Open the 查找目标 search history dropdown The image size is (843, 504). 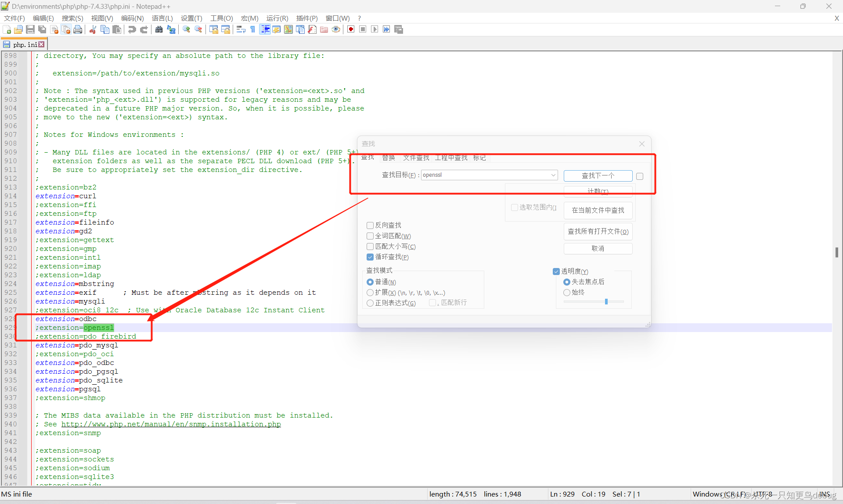(x=553, y=175)
